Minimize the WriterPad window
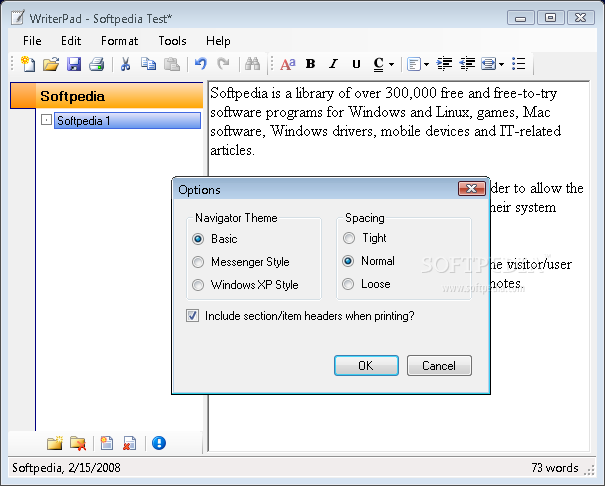Viewport: 605px width, 486px height. (521, 17)
